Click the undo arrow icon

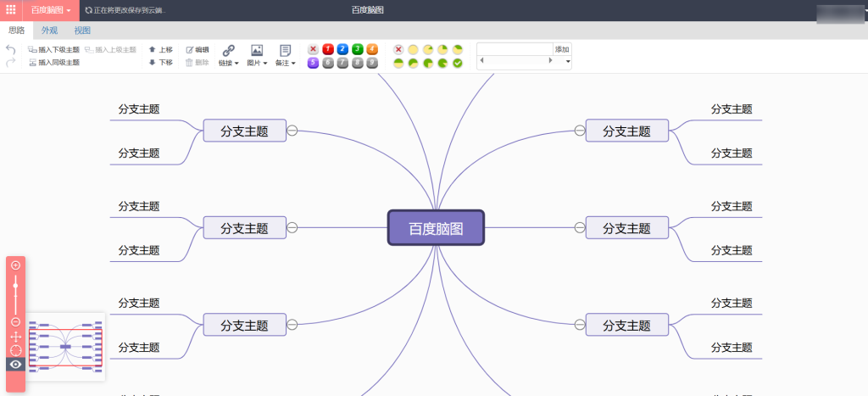pyautogui.click(x=10, y=49)
